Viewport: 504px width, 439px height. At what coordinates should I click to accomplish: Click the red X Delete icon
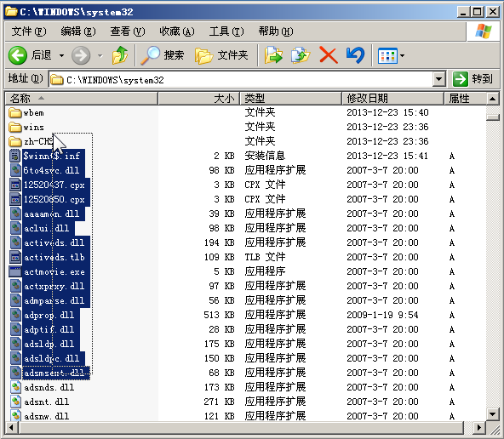pos(328,55)
